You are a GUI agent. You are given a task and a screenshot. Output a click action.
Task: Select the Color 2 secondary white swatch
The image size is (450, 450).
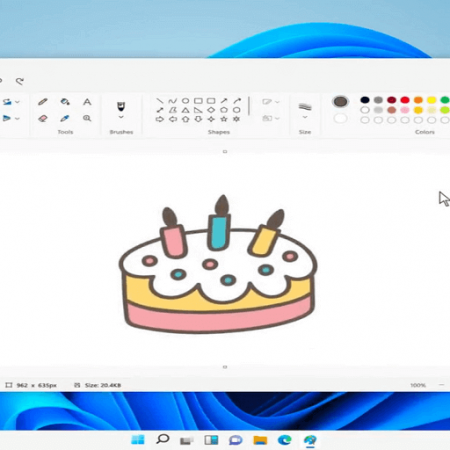[340, 118]
